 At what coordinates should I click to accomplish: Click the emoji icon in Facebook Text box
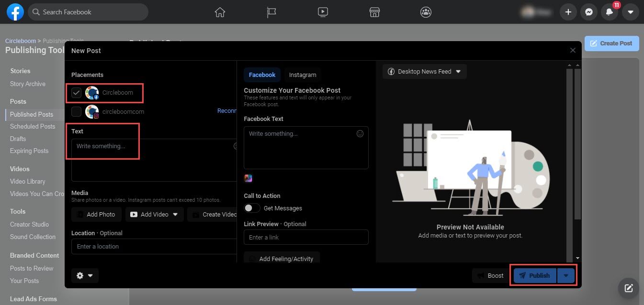pyautogui.click(x=360, y=134)
